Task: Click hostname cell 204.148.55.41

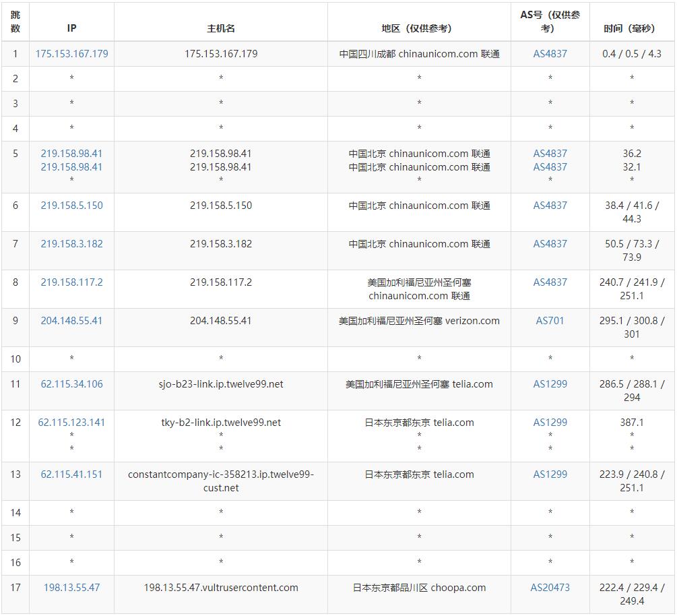Action: coord(221,321)
